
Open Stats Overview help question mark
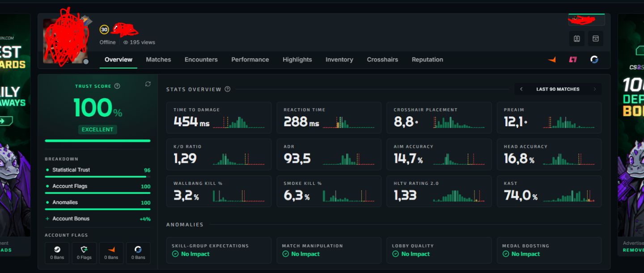pos(228,89)
